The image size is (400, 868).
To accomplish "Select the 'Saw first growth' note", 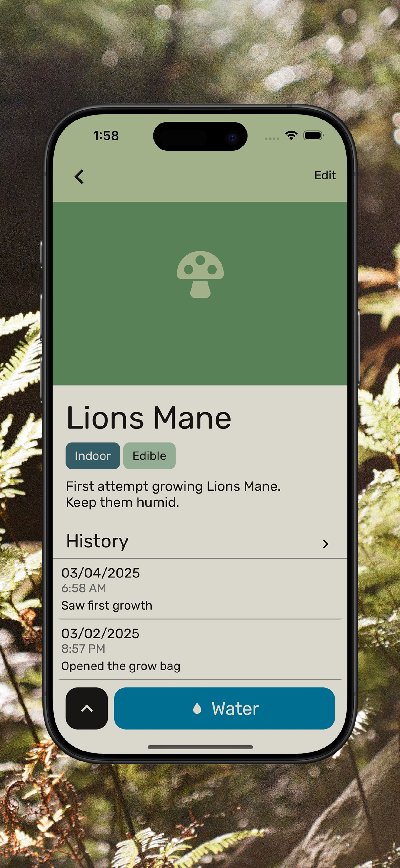I will pyautogui.click(x=107, y=606).
